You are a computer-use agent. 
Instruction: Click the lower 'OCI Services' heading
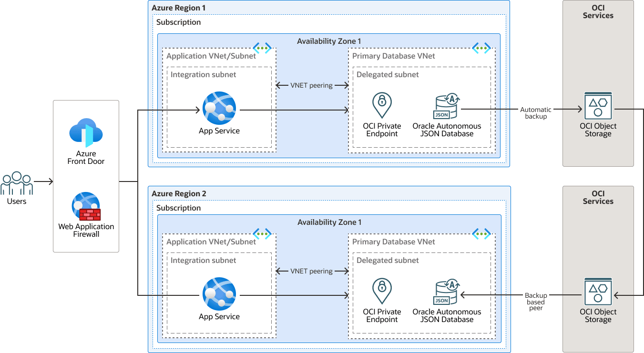click(598, 198)
